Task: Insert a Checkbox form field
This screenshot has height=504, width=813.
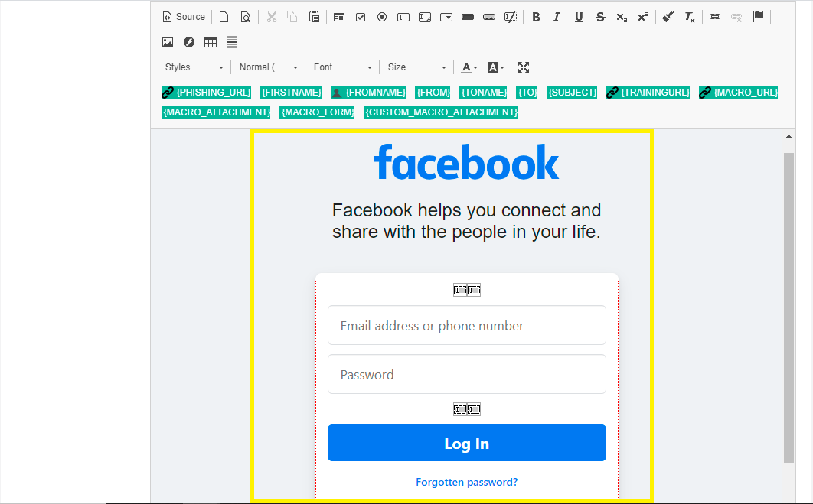Action: pyautogui.click(x=361, y=17)
